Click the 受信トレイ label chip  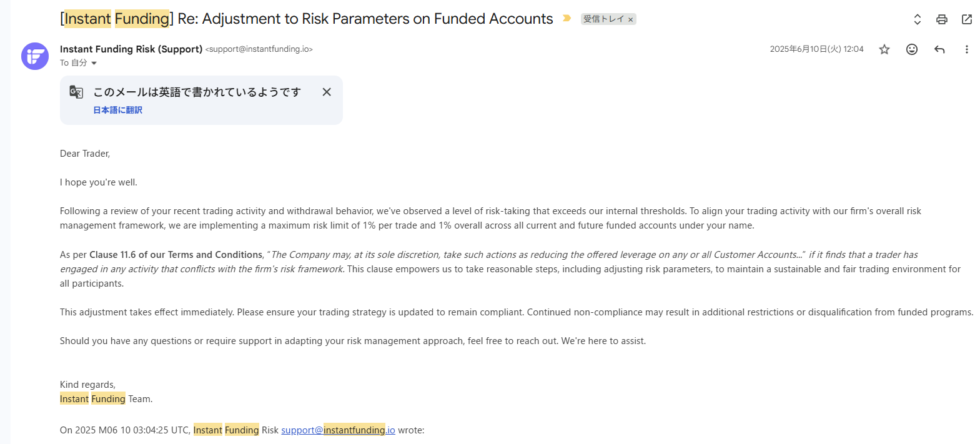tap(603, 19)
